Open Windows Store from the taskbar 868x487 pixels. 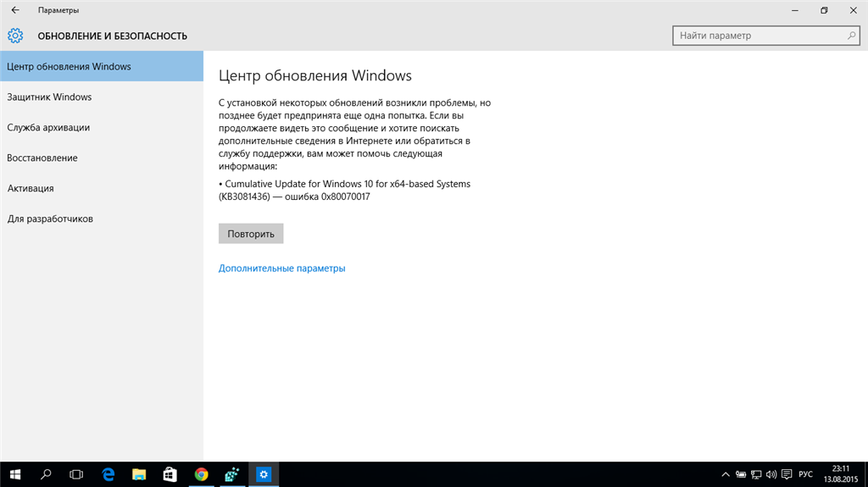pos(170,474)
